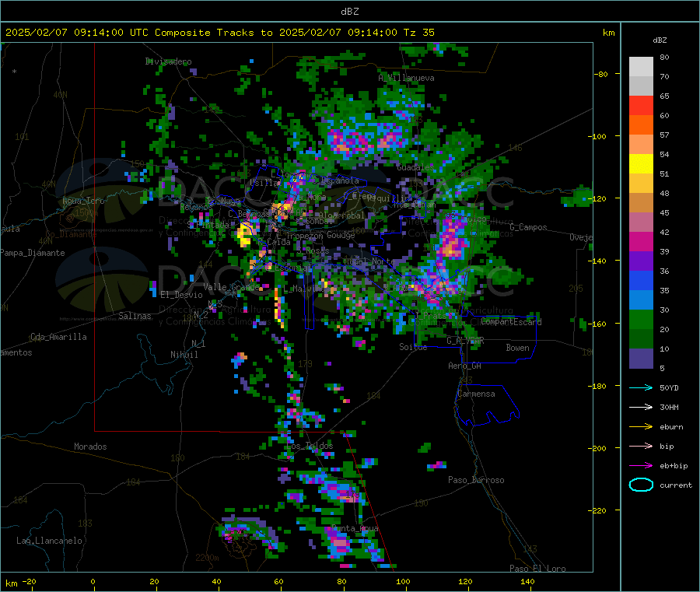
Task: Click the Los_Toldos map label
Action: (310, 446)
